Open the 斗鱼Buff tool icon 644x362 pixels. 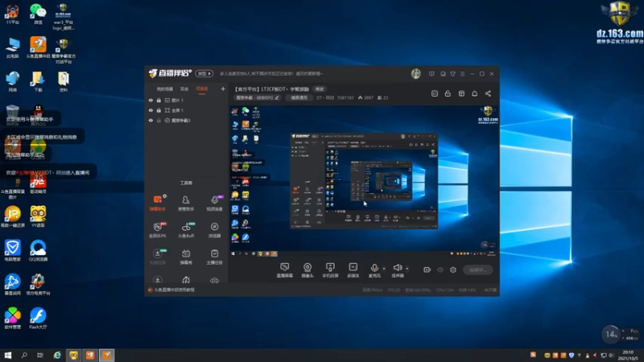pyautogui.click(x=186, y=230)
